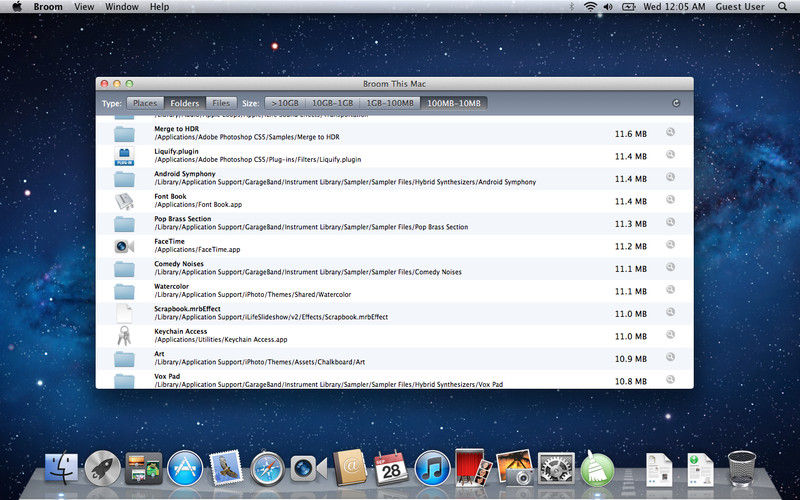The width and height of the screenshot is (800, 500).
Task: Launch the App Store from Dock
Action: click(185, 468)
